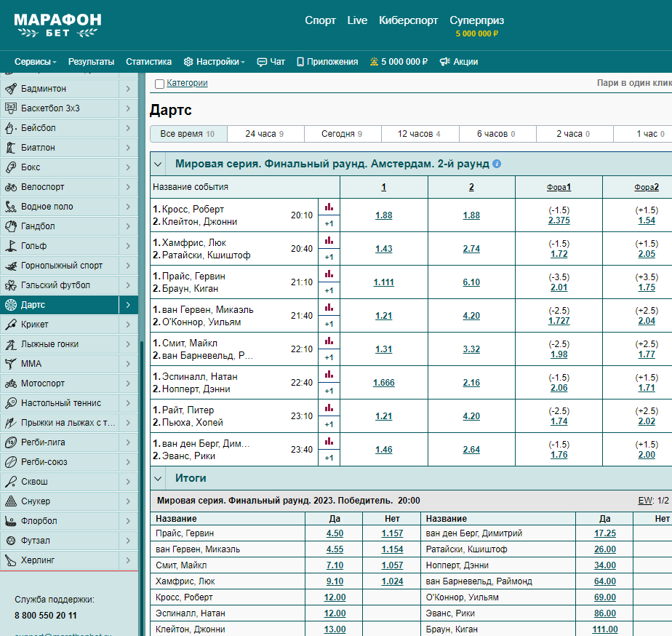Expand the Дартс sidebar arrow
The height and width of the screenshot is (636, 672).
(128, 305)
